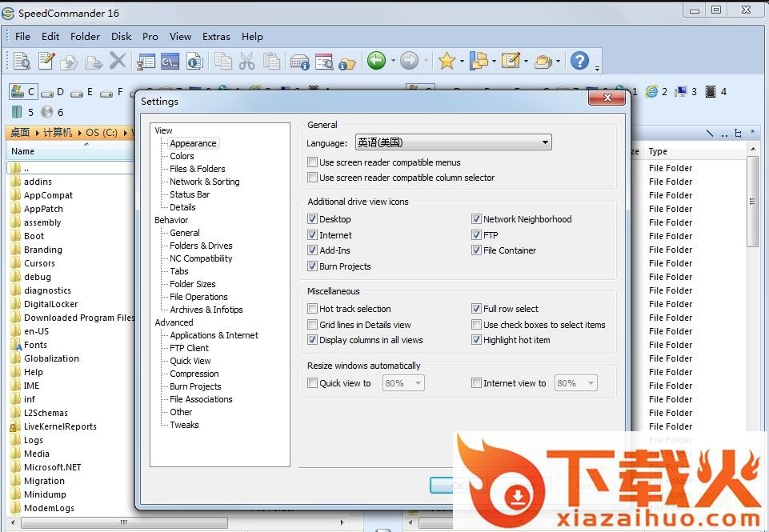Enable screen reader compatible menus checkbox
The height and width of the screenshot is (532, 769).
(x=312, y=162)
